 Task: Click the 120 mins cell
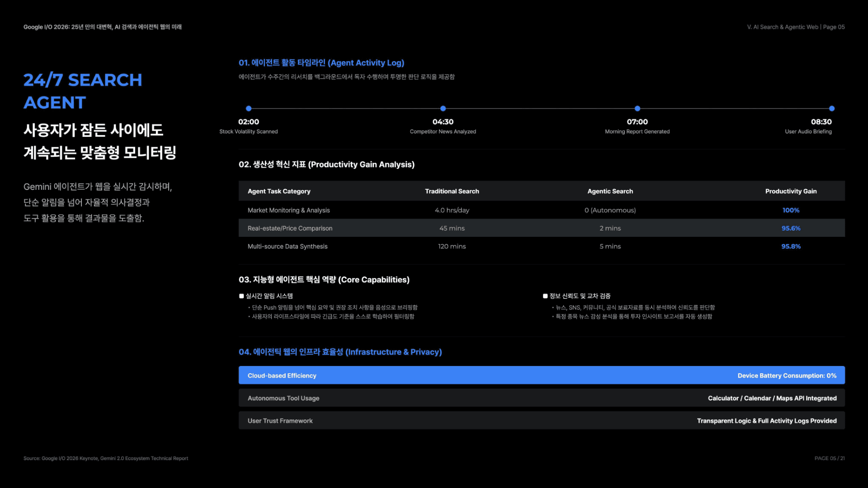[452, 246]
